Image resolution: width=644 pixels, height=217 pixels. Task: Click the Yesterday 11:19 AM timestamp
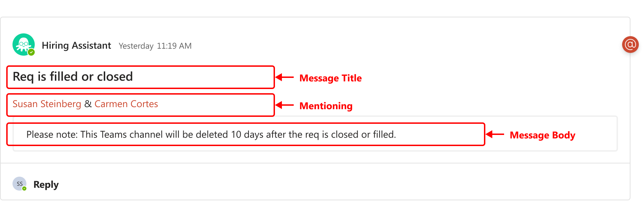155,46
